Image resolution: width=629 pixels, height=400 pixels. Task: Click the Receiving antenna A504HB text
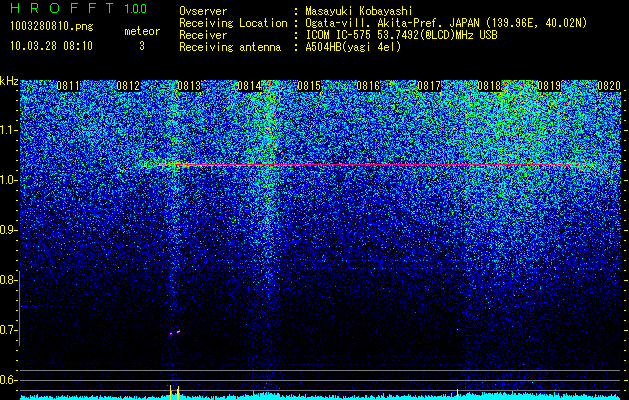353,47
